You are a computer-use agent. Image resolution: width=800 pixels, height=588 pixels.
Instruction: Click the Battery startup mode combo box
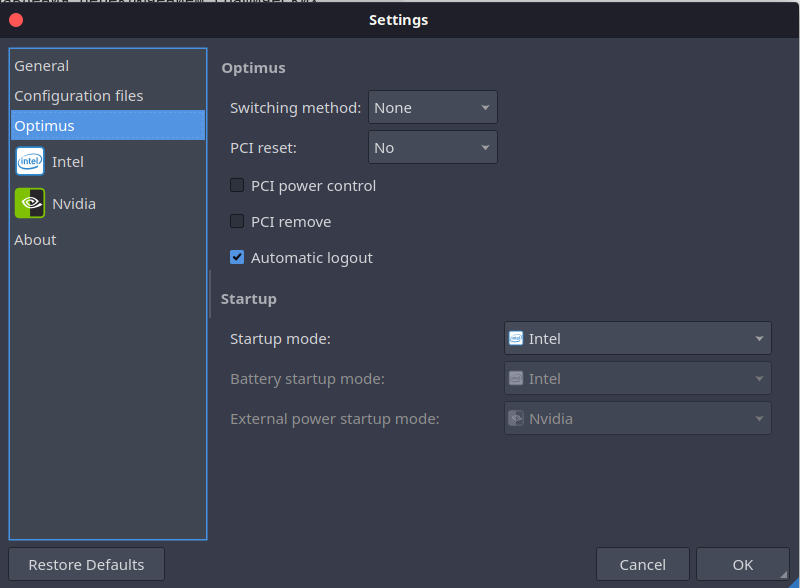point(638,378)
